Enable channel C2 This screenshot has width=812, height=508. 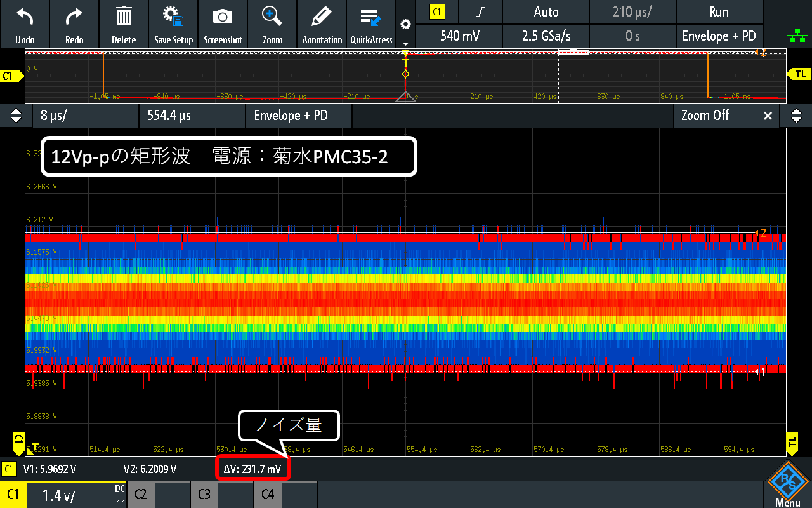pos(159,495)
